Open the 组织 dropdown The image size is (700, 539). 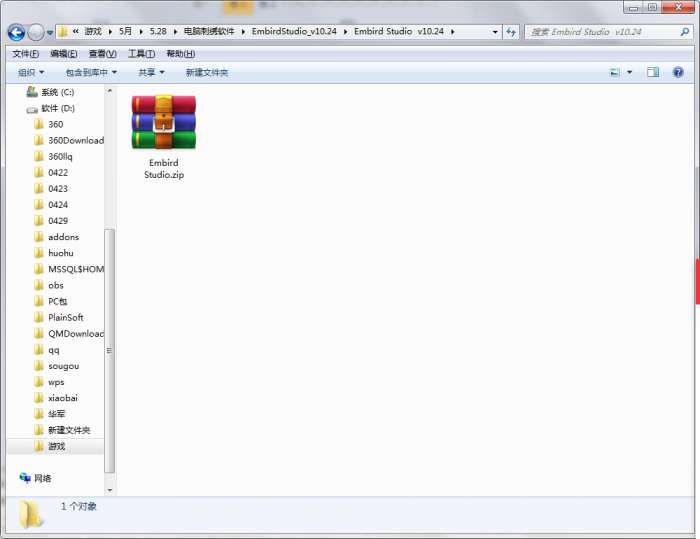31,72
